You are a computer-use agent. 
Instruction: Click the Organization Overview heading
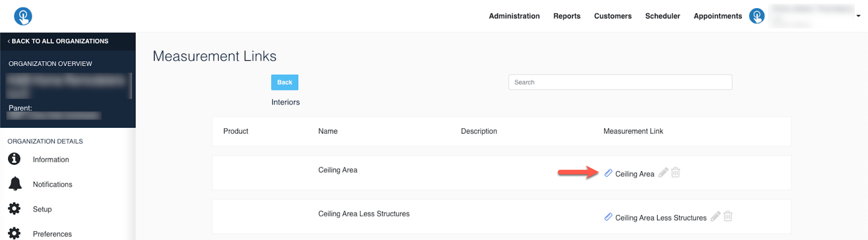click(50, 64)
